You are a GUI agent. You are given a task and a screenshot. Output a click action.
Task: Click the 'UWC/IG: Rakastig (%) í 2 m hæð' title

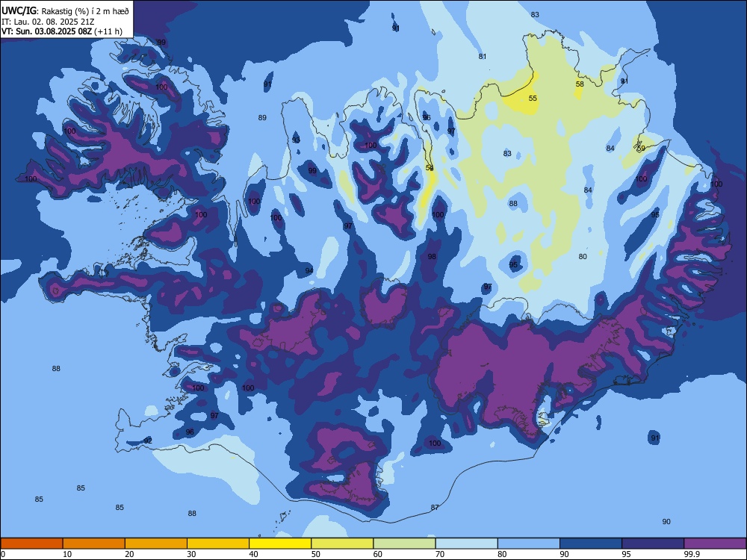[65, 10]
